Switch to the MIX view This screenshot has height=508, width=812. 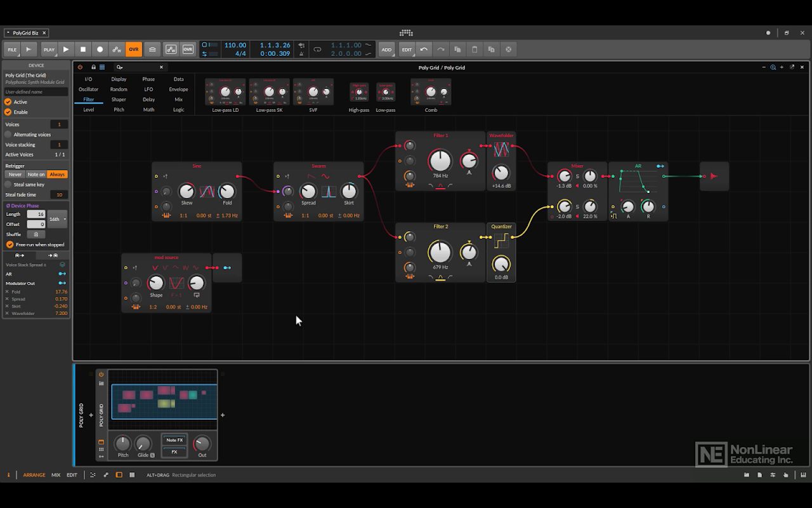pyautogui.click(x=56, y=475)
